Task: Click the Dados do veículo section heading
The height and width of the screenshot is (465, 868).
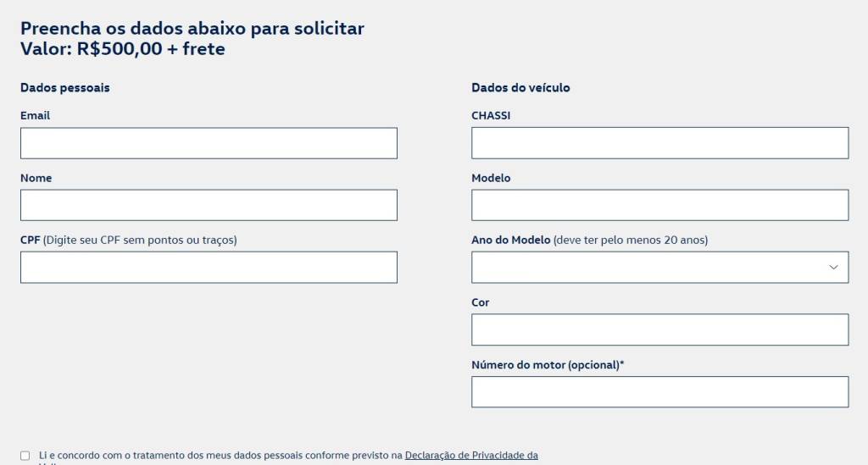Action: 520,88
